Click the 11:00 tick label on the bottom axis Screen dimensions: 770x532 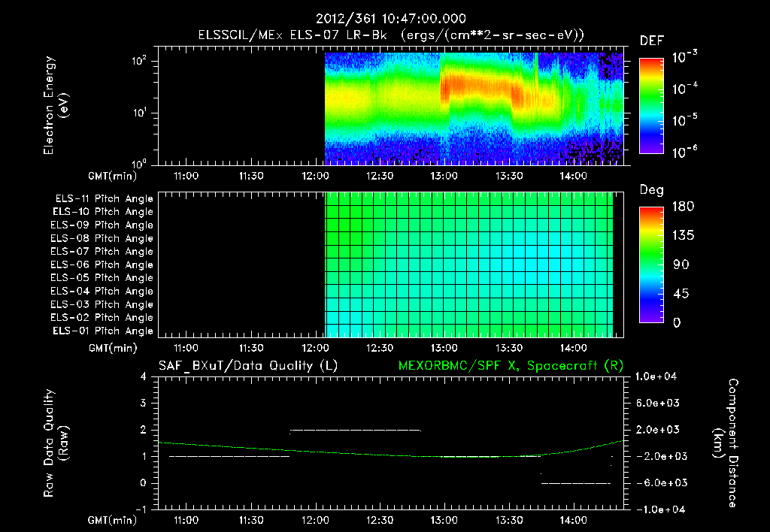[186, 520]
